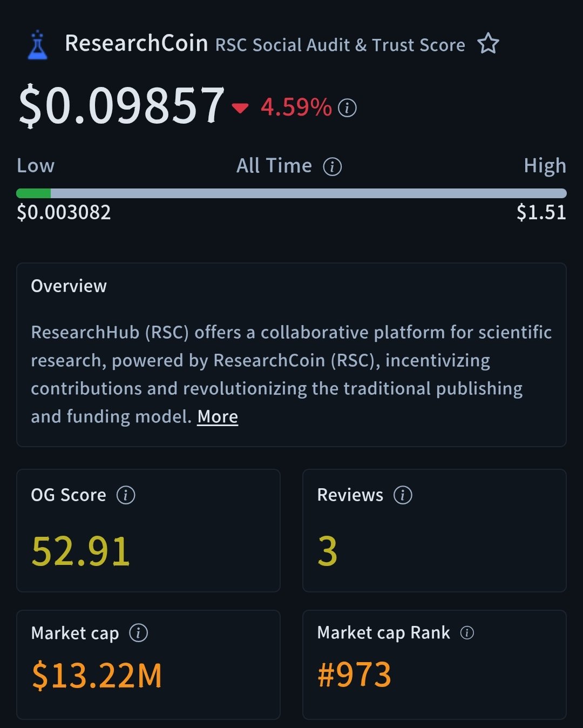Click the $1.51 all-time high value

[541, 212]
